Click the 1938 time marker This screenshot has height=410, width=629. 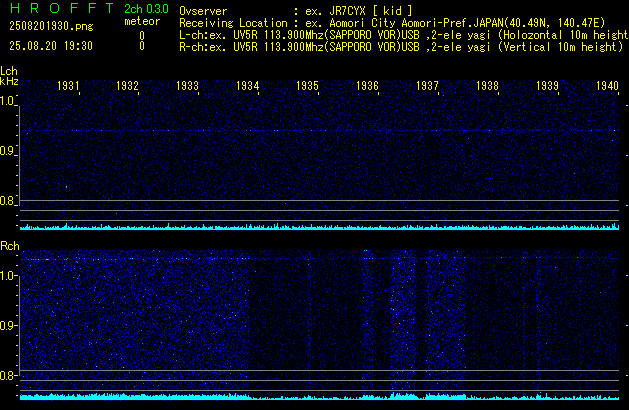click(487, 86)
